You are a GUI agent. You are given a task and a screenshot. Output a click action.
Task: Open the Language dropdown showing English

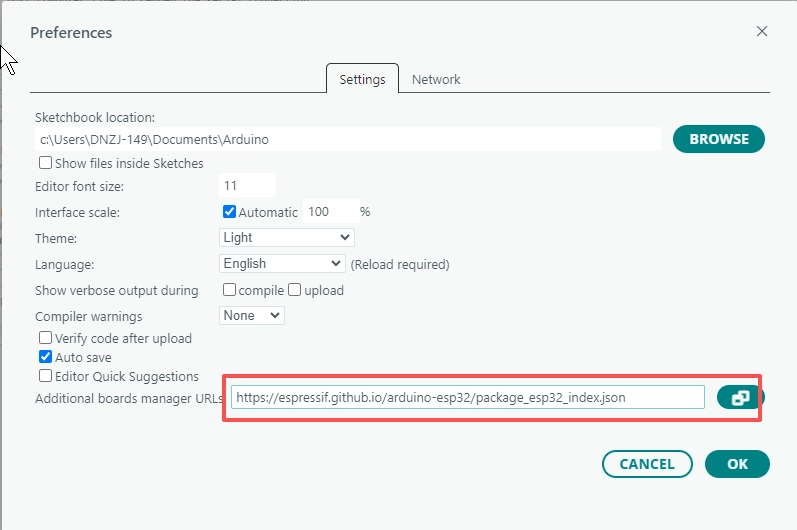click(282, 263)
